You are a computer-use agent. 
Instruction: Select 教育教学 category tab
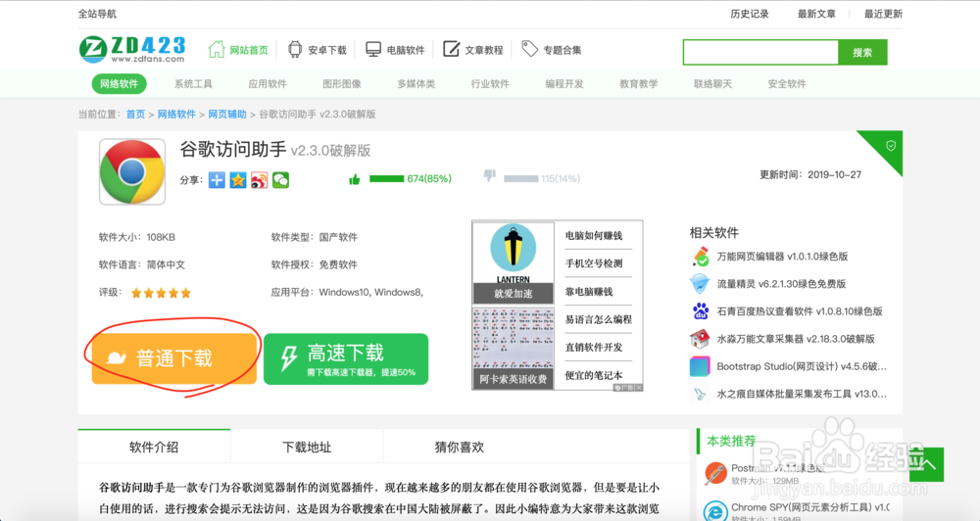639,83
